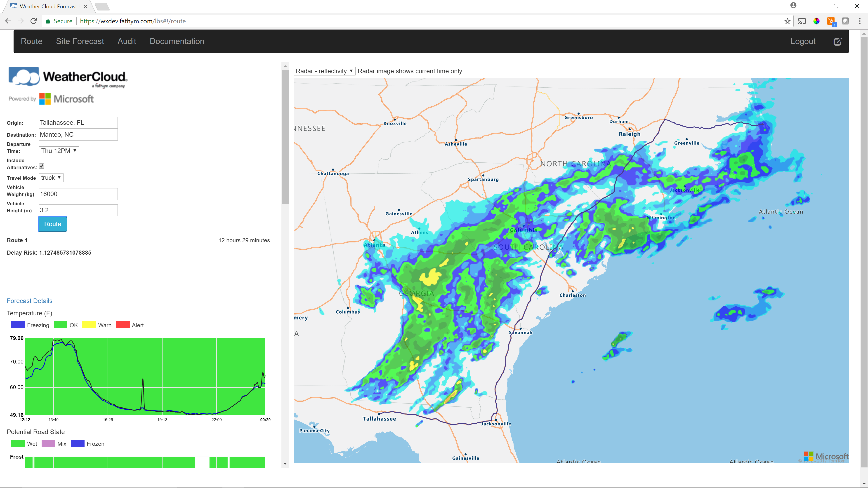
Task: Click left panel scroll up arrow
Action: [x=285, y=66]
